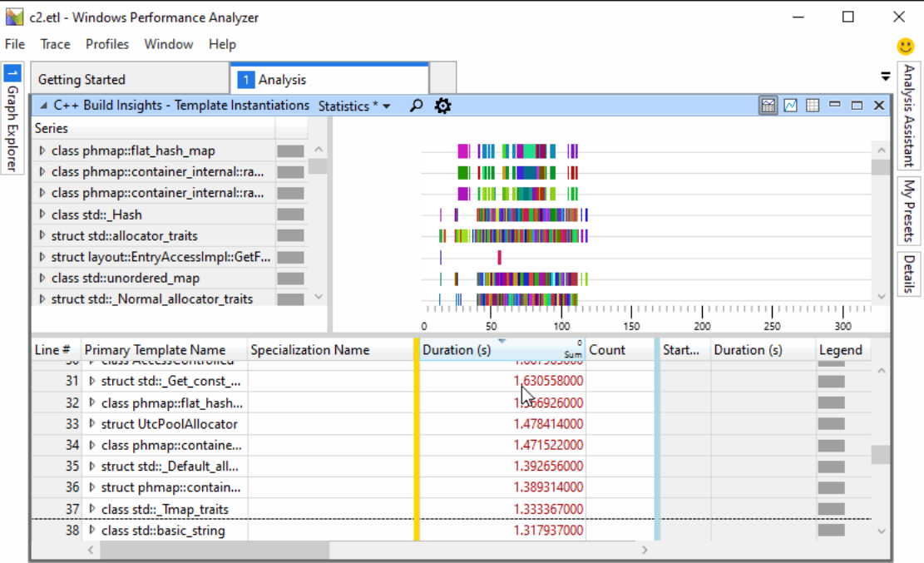Select duration value 1.392656000
Screen dimensions: 924x563
click(x=548, y=467)
